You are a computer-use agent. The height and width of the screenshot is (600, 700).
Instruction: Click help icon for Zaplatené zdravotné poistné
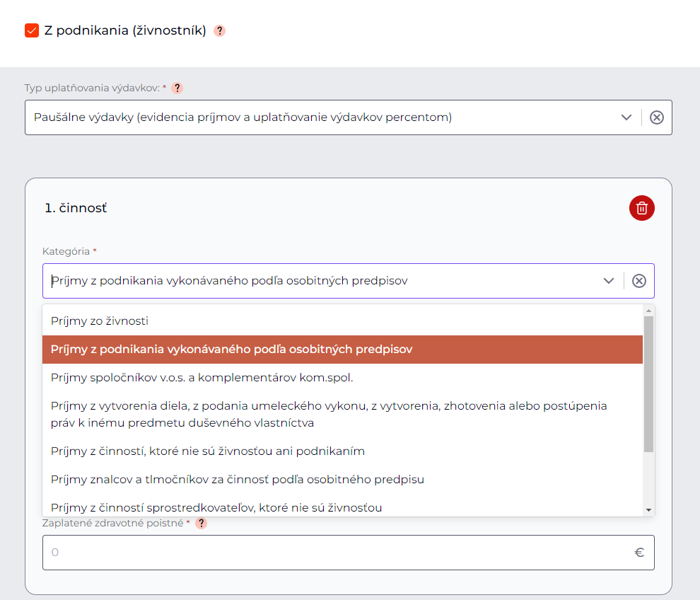(202, 523)
